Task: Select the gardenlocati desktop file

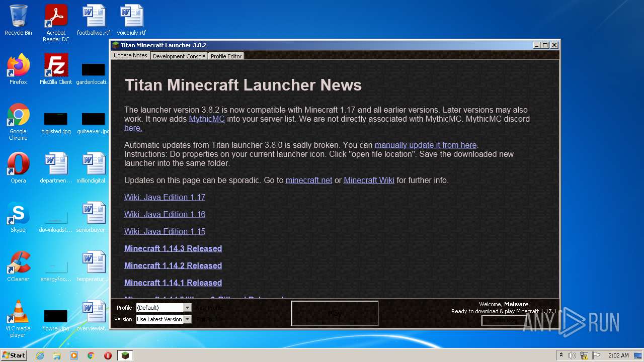Action: coord(94,73)
